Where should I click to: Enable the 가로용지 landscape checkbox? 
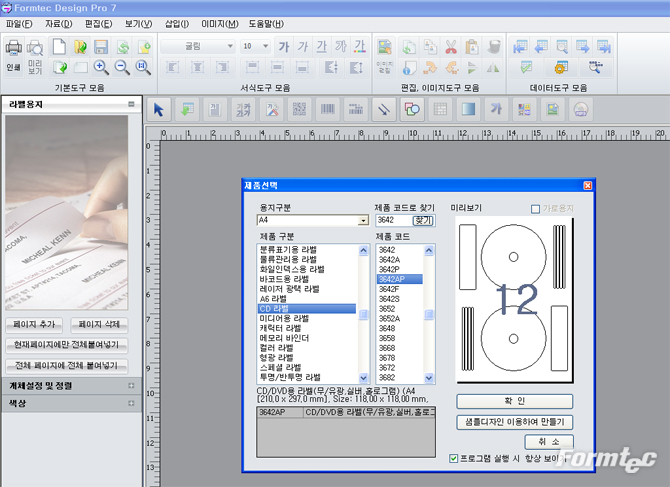pos(535,209)
